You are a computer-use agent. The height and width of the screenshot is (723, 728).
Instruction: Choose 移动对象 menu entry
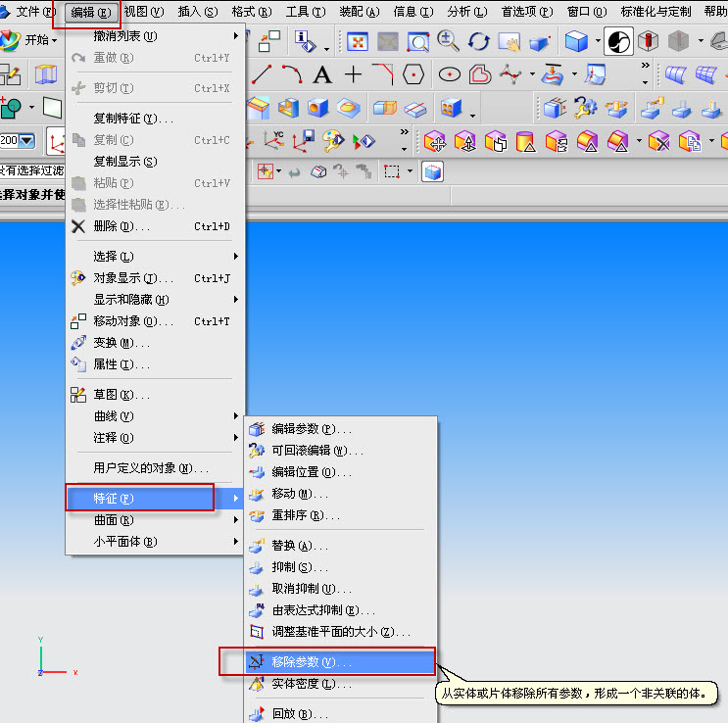coord(155,321)
